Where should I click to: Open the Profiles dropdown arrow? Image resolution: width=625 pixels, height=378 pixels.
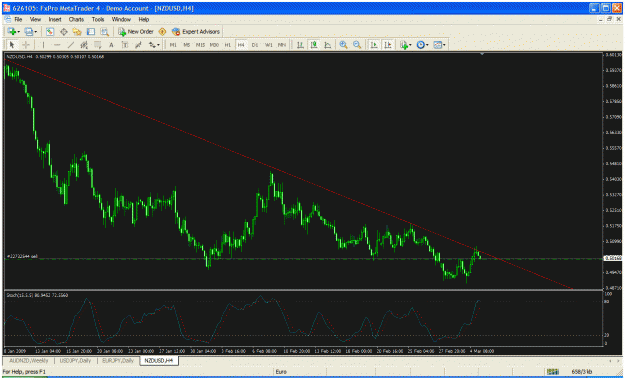click(x=36, y=32)
